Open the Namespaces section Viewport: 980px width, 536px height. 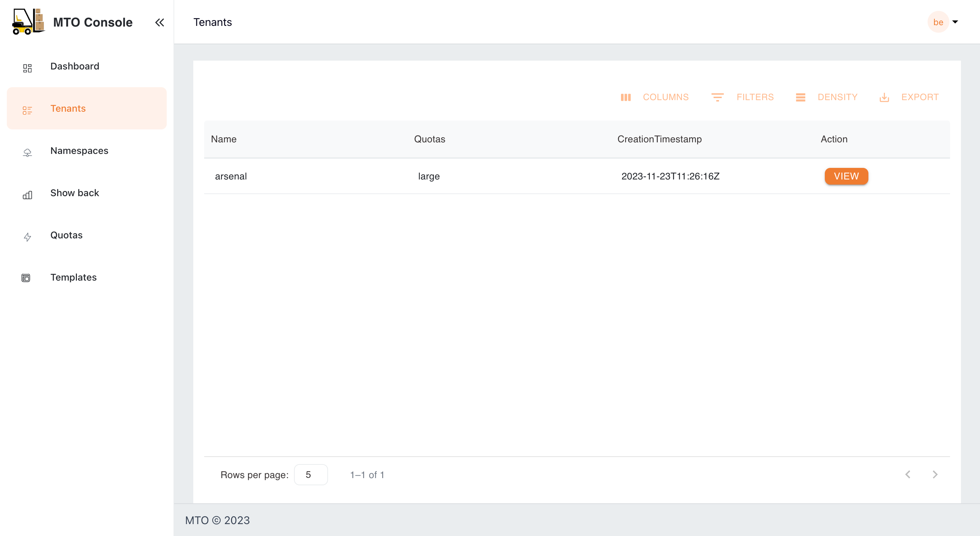(87, 151)
